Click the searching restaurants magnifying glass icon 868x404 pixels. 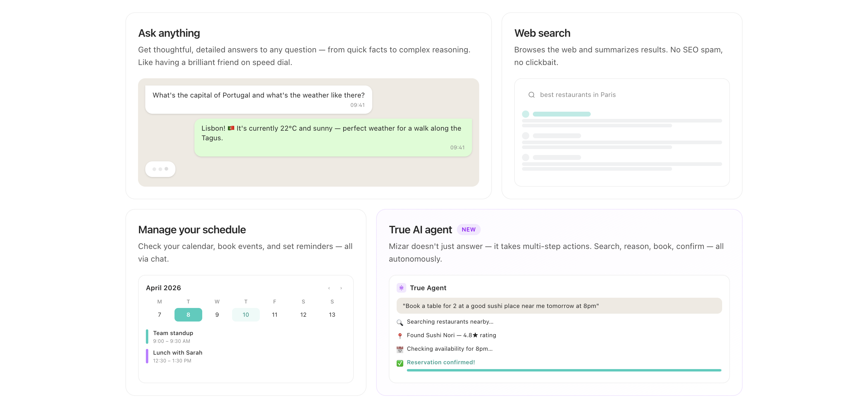pos(400,322)
